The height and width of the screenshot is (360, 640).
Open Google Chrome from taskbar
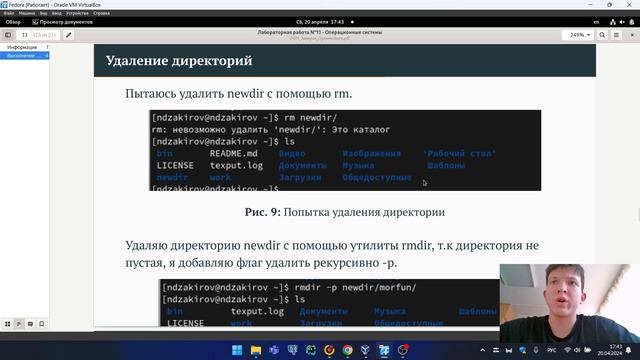click(347, 350)
